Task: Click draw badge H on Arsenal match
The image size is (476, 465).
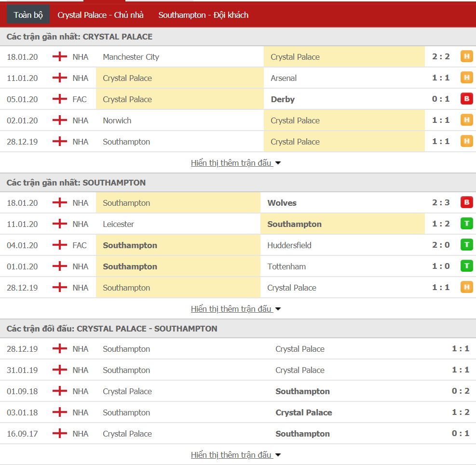Action: pyautogui.click(x=466, y=78)
